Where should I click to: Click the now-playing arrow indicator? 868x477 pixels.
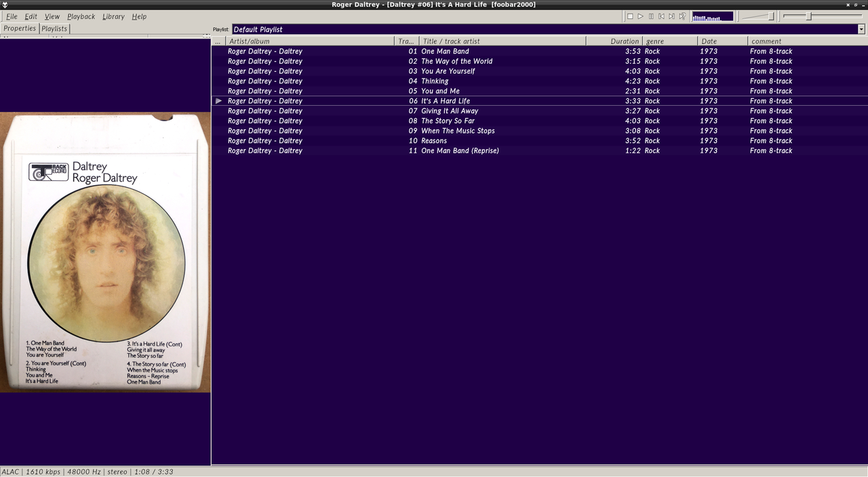click(218, 101)
